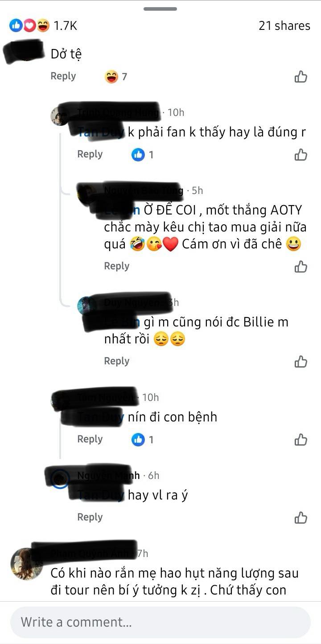Reply to the "cũng nói đc Billie" comment
Screen dimensions: 321x644
[116, 361]
